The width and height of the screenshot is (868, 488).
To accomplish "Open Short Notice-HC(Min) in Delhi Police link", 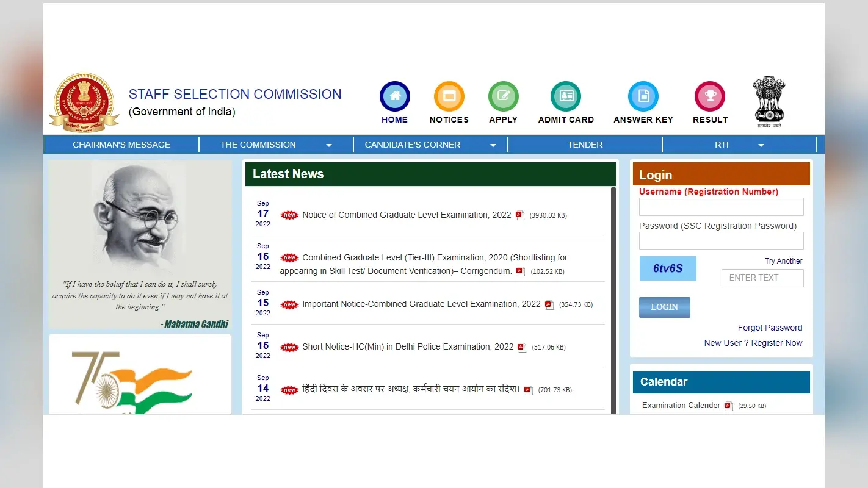I will tap(408, 346).
